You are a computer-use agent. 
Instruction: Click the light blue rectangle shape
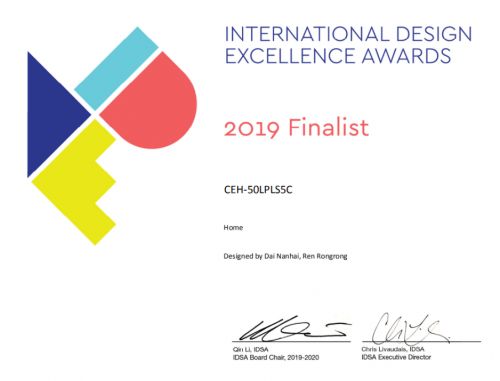point(116,69)
